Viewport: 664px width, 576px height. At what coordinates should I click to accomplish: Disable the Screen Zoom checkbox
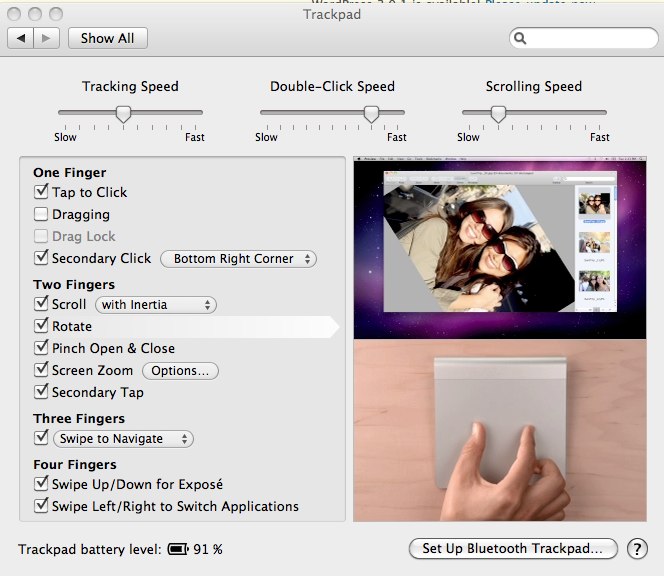tap(41, 370)
